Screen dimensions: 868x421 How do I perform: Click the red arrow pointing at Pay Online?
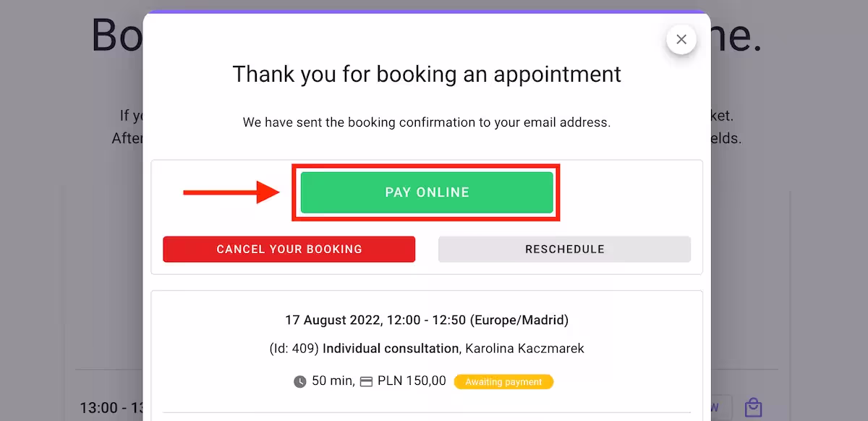click(x=231, y=192)
